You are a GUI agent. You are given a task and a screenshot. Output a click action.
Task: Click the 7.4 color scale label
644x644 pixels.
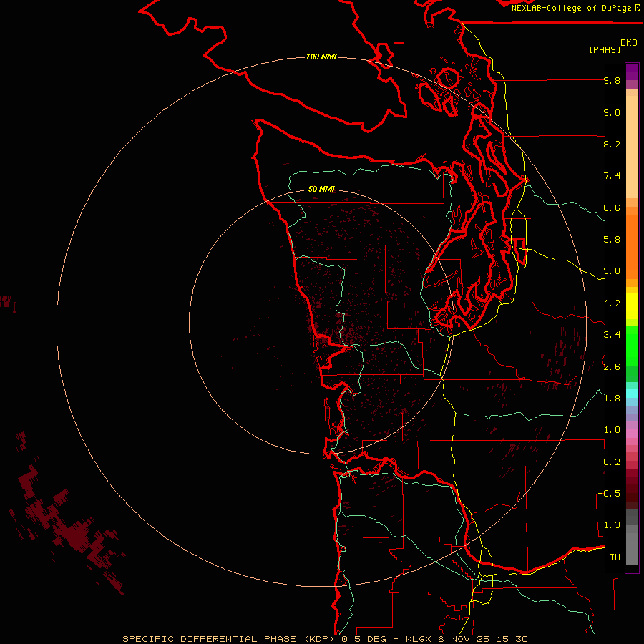click(x=612, y=176)
